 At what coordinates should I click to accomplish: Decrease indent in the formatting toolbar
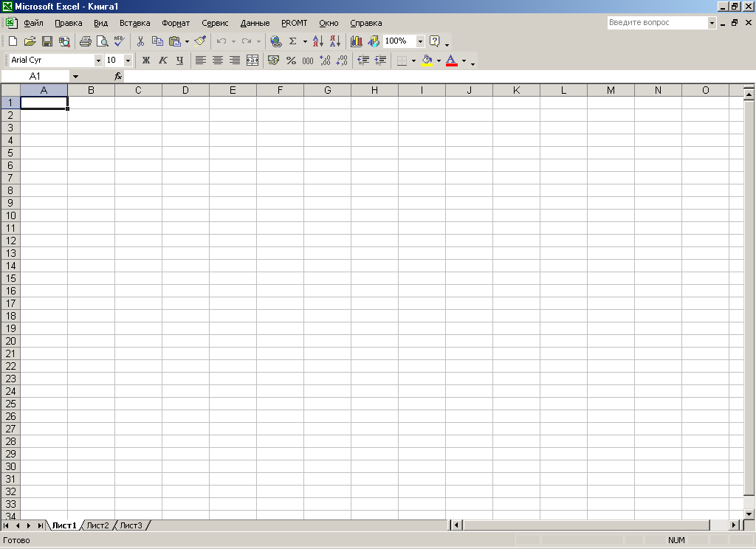coord(363,61)
